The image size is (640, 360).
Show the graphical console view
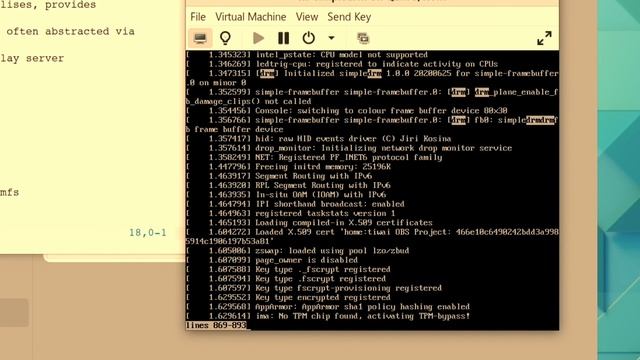click(x=200, y=38)
